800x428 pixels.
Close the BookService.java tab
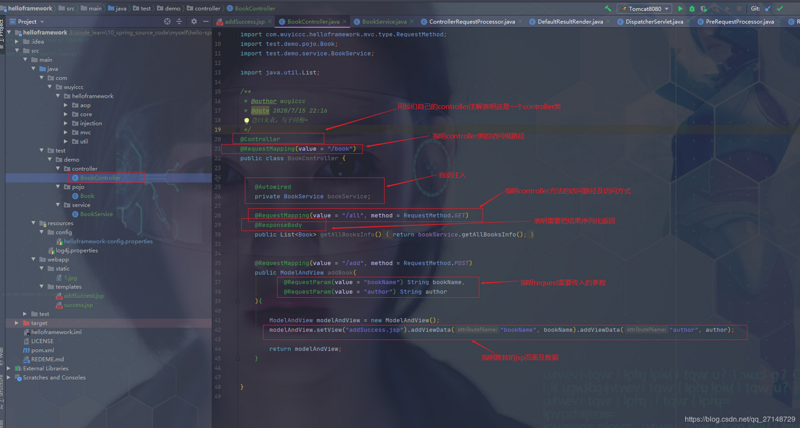tap(411, 21)
